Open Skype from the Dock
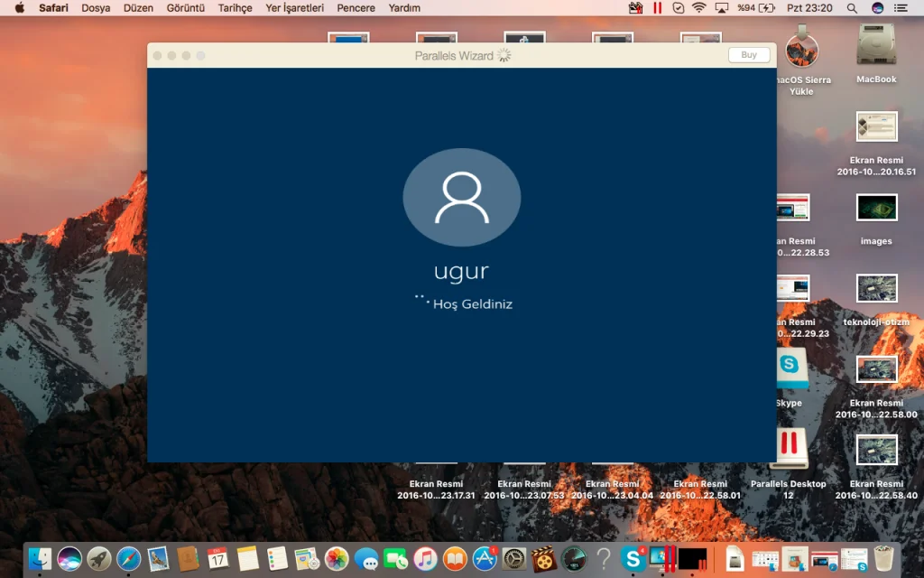The image size is (924, 578). tap(633, 559)
